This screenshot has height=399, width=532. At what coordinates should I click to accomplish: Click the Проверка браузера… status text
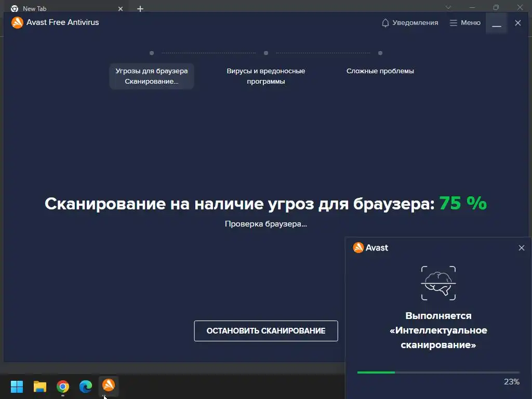[266, 224]
